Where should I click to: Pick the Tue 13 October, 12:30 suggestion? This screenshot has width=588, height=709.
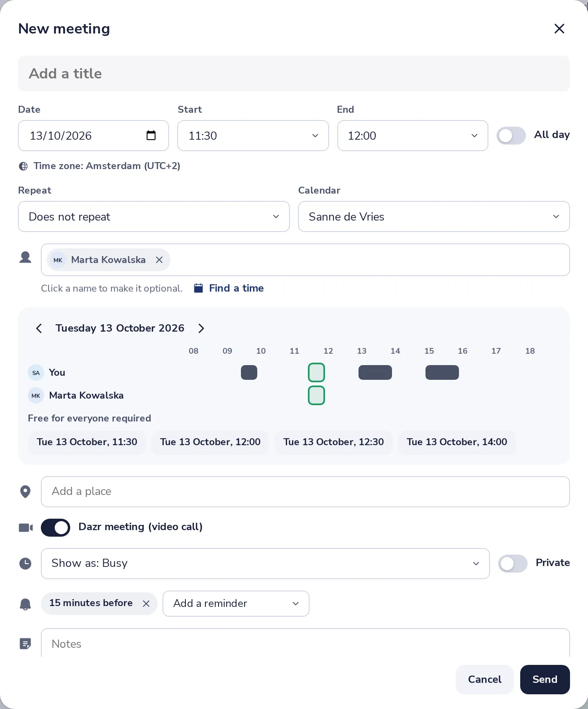pos(334,442)
